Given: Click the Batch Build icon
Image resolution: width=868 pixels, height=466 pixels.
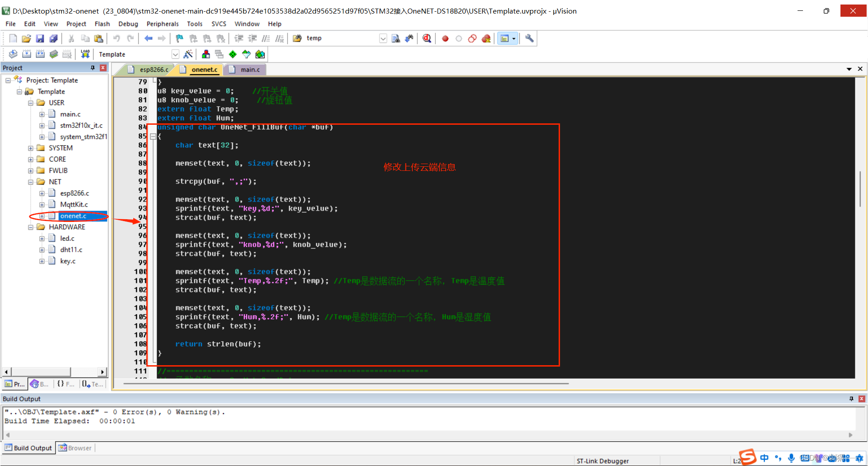Looking at the screenshot, I should pos(54,54).
